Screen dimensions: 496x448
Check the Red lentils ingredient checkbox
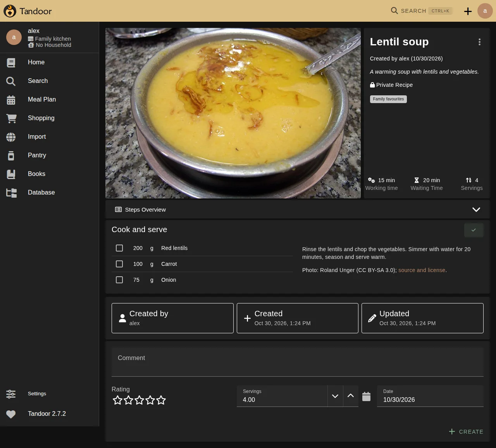pyautogui.click(x=119, y=248)
